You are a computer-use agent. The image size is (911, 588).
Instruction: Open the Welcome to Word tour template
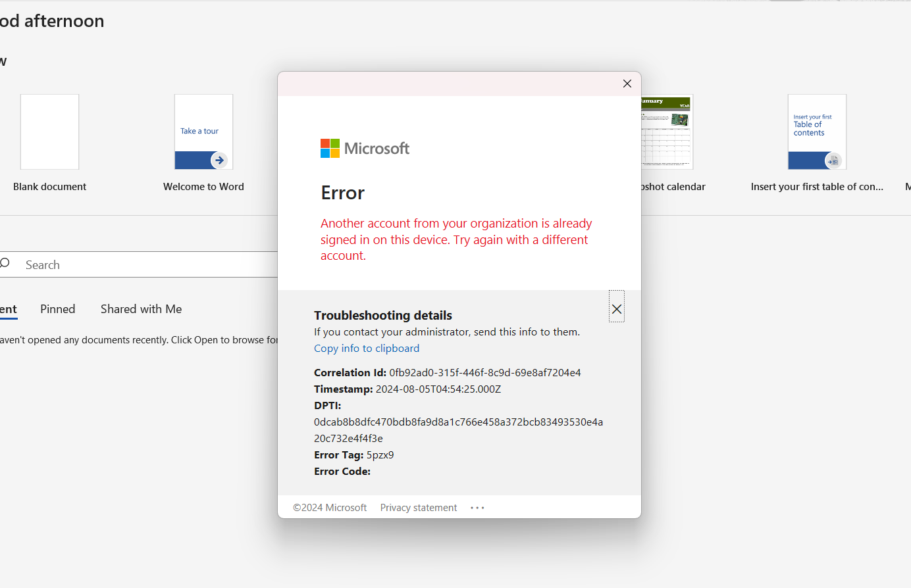point(203,132)
